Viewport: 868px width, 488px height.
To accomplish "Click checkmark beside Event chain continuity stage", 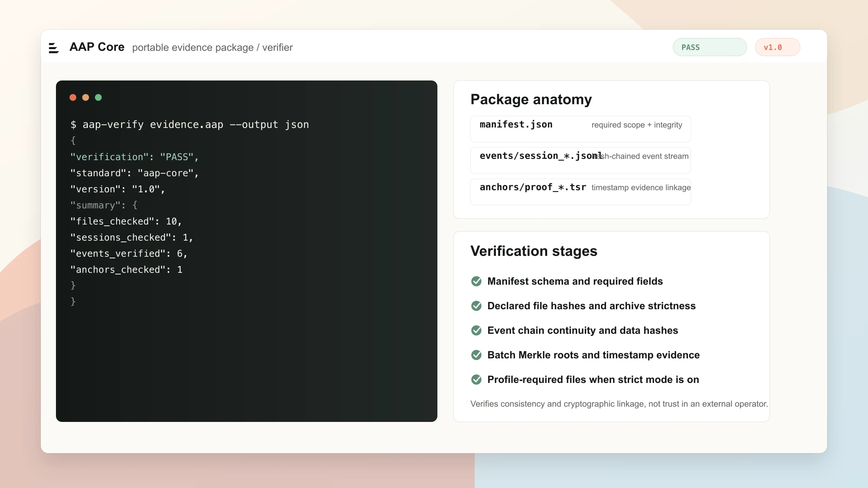I will tap(476, 330).
